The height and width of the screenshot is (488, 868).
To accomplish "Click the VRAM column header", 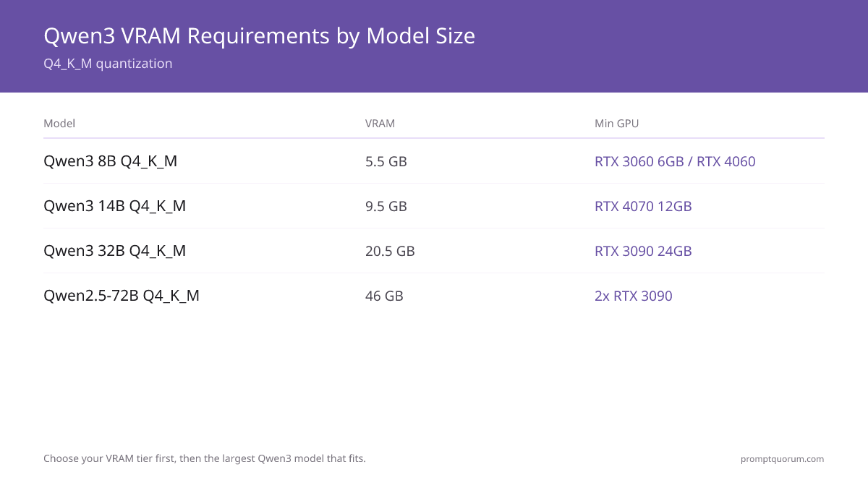I will tap(380, 124).
